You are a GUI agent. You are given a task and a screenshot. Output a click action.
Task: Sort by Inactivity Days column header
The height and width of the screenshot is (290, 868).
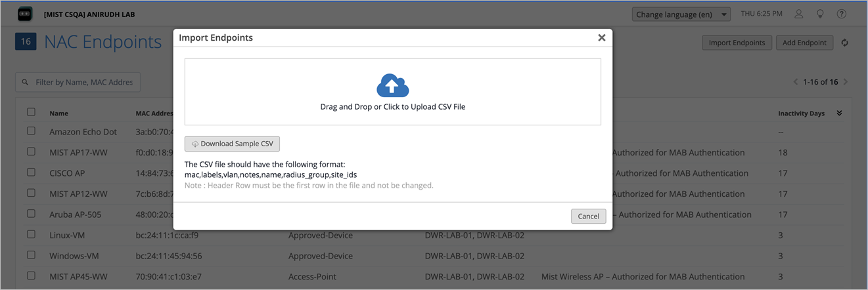coord(801,114)
